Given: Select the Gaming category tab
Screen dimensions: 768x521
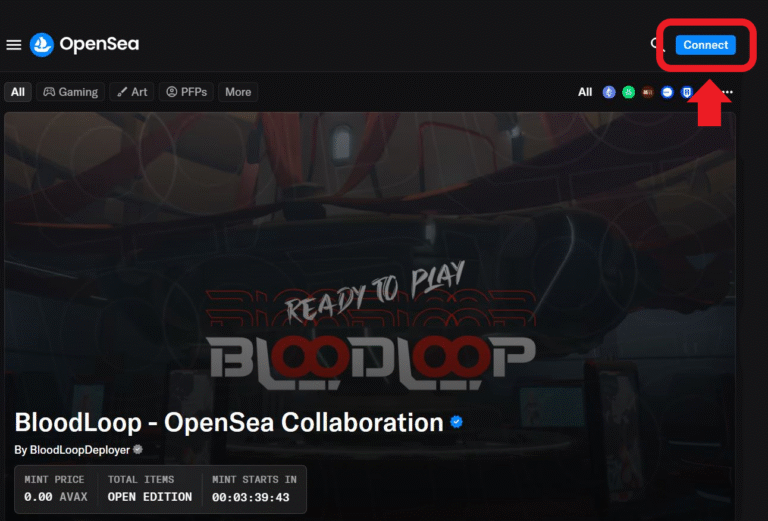Looking at the screenshot, I should click(71, 92).
